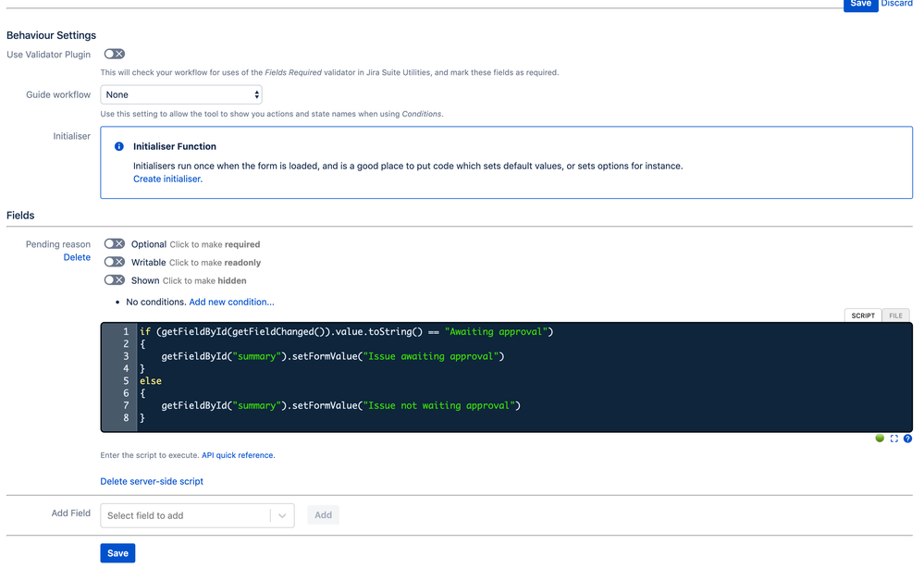Click the chevron on the Add Field selector

(x=282, y=514)
